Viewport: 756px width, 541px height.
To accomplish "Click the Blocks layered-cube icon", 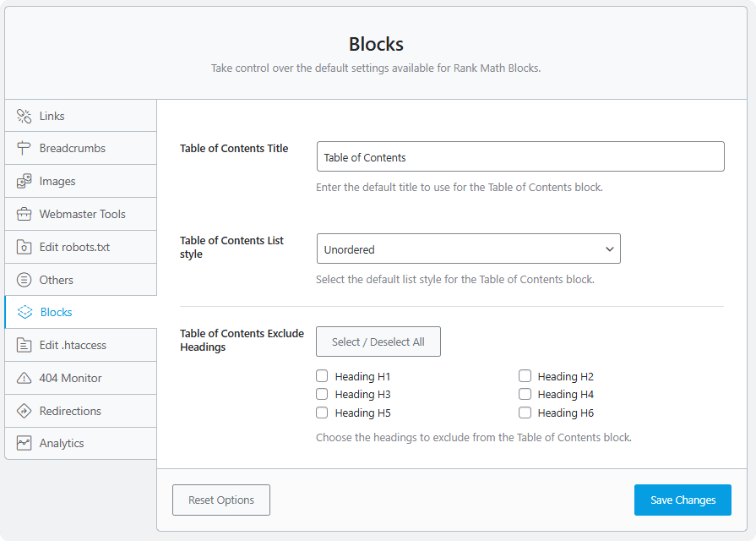I will [x=24, y=312].
